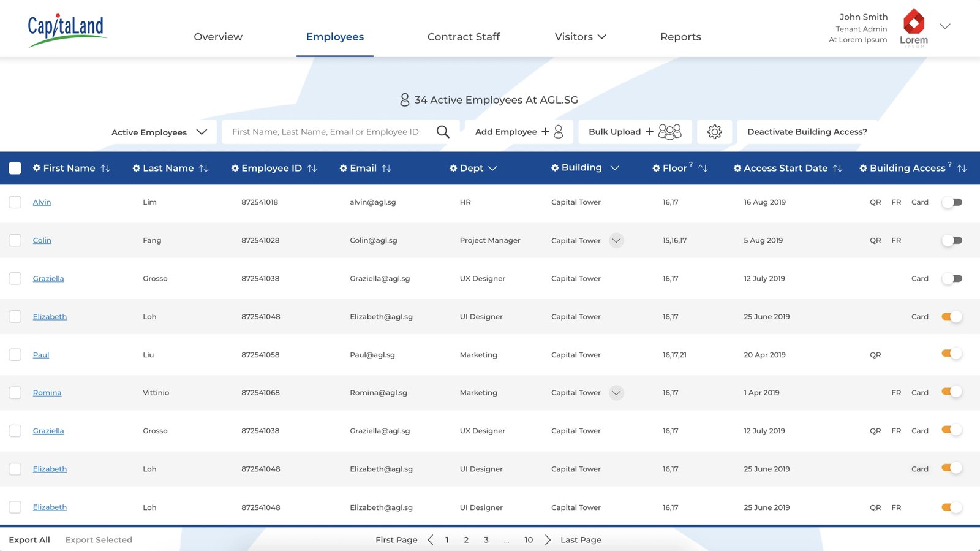Viewport: 980px width, 551px height.
Task: Click gear icon beside Floor header
Action: pos(656,168)
